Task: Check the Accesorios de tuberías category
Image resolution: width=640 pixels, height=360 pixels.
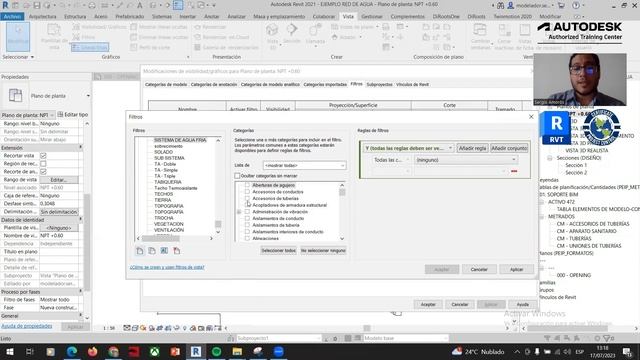Action: tap(247, 198)
